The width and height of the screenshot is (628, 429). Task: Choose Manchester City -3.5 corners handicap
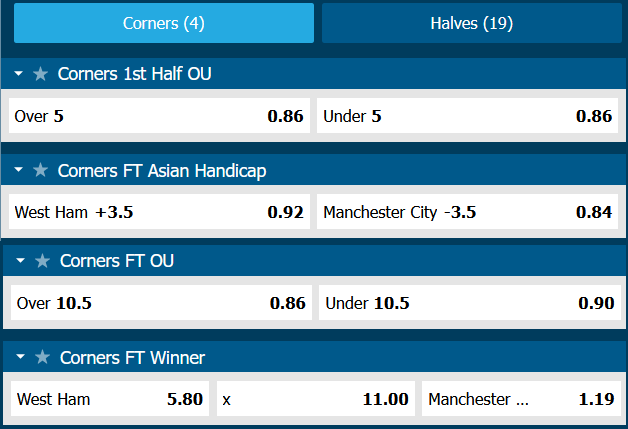[467, 212]
